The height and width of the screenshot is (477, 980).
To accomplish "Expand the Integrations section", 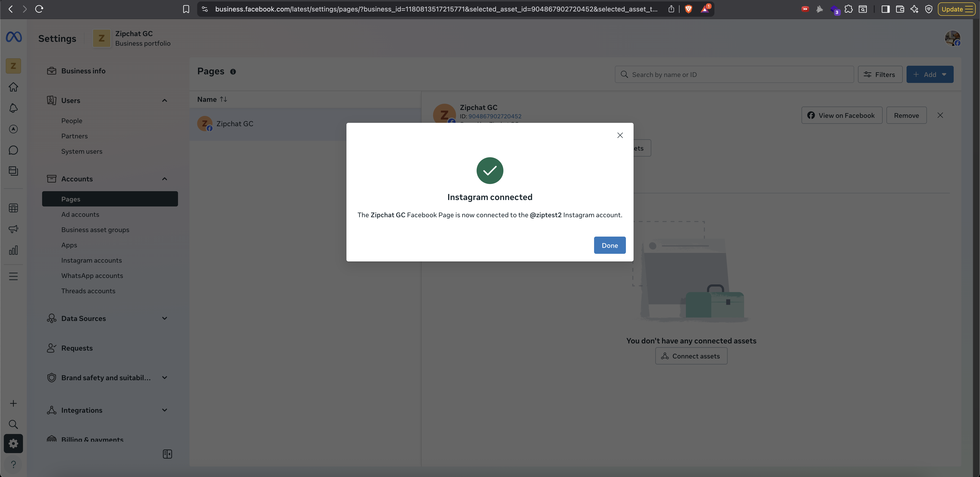I will pos(164,410).
